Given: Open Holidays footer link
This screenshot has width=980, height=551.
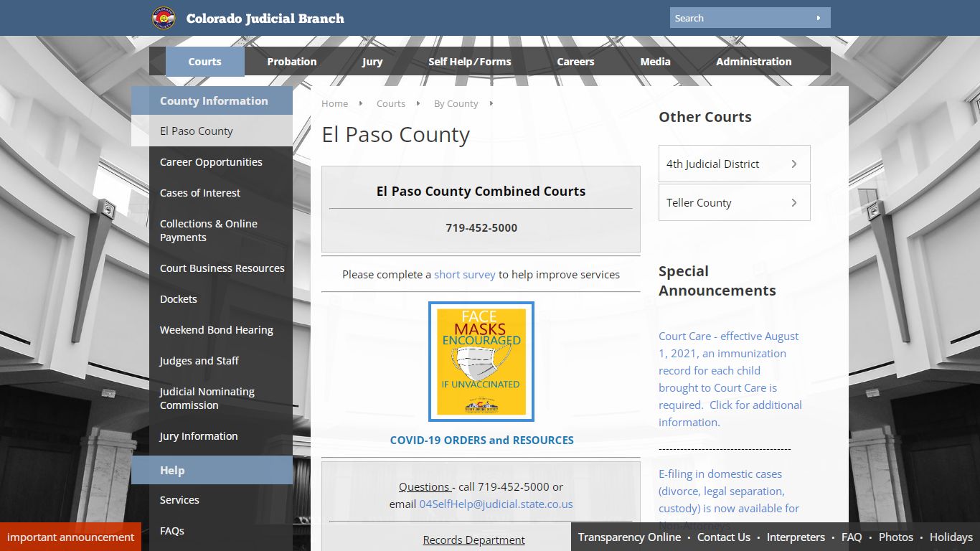Looking at the screenshot, I should pos(951,537).
